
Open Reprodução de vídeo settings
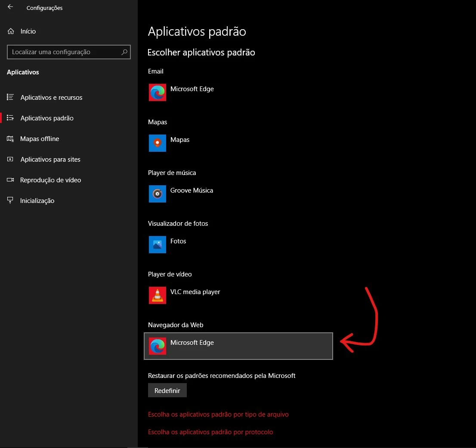[x=50, y=180]
